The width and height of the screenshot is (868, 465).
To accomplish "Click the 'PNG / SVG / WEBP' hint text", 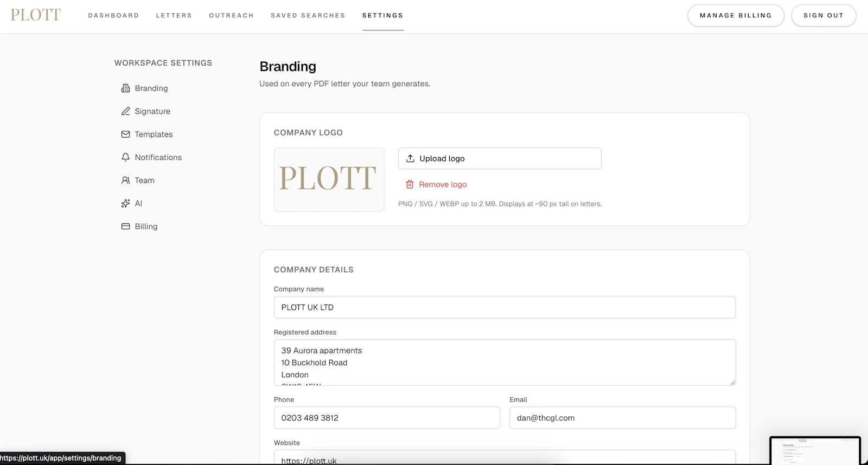I will click(x=500, y=204).
